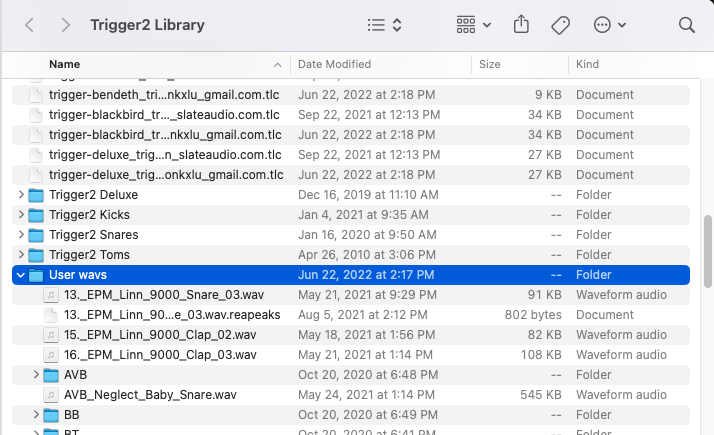Open the group-by options menu
714x435 pixels.
coord(474,25)
